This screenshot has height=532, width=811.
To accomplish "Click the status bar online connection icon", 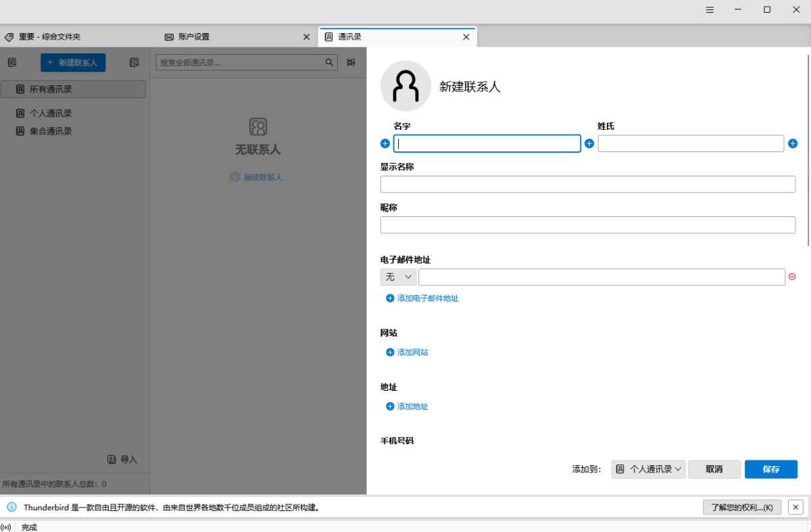I will [x=7, y=527].
